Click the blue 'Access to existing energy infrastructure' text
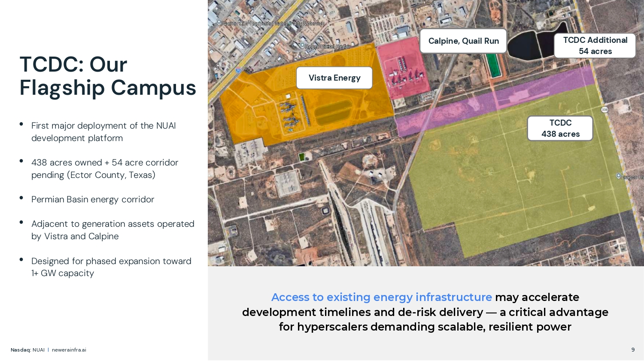Screen dimensions: 644x361 (381, 297)
